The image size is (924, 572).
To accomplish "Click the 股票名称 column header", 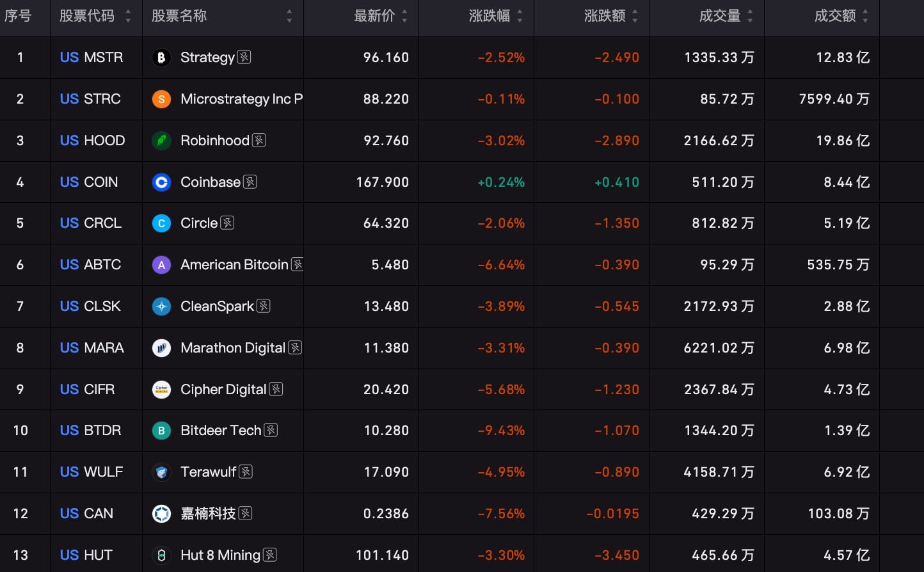I will 179,16.
